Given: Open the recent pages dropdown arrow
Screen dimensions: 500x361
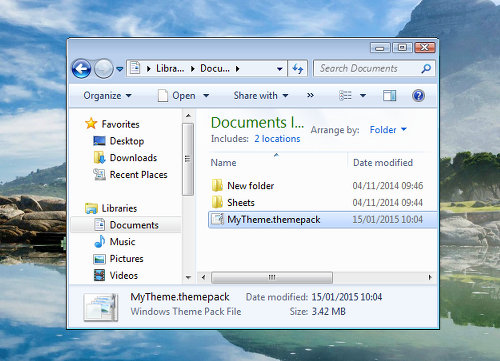Looking at the screenshot, I should tap(120, 69).
